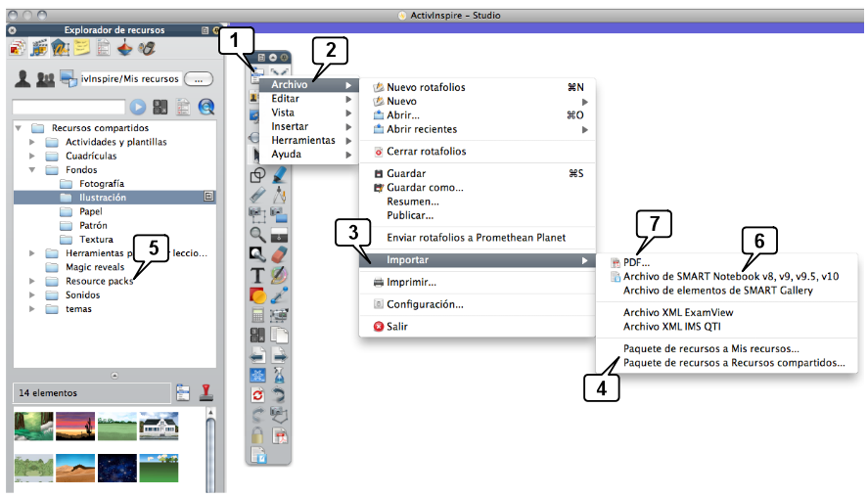Select the Text tool (T) in toolbox
The width and height of the screenshot is (868, 497).
coord(258,275)
